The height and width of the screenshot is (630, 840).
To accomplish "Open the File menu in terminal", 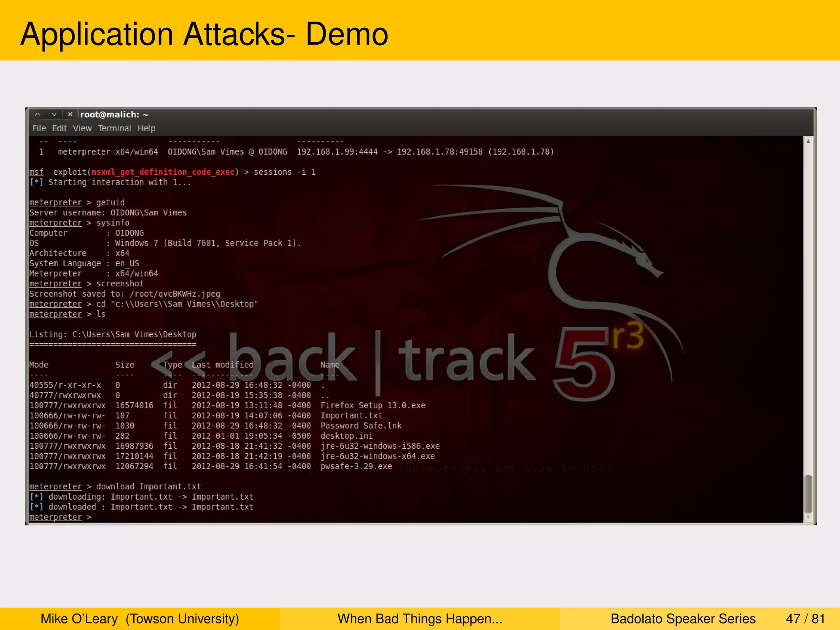I will 39,128.
